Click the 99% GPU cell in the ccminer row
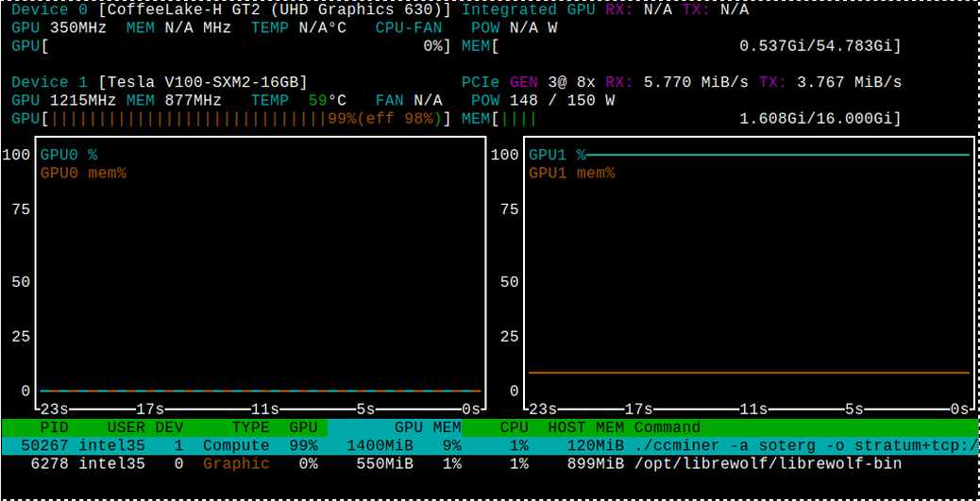The width and height of the screenshot is (980, 501). [x=303, y=446]
